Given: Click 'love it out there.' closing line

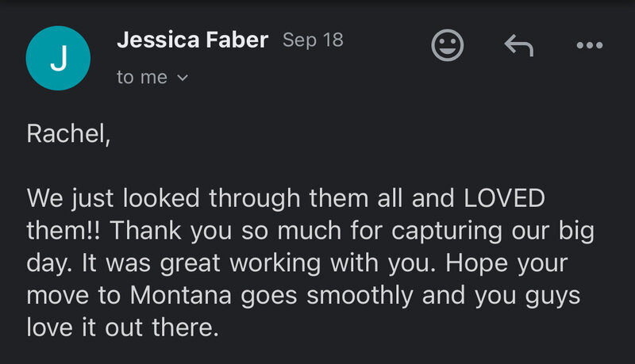Looking at the screenshot, I should pyautogui.click(x=123, y=328).
